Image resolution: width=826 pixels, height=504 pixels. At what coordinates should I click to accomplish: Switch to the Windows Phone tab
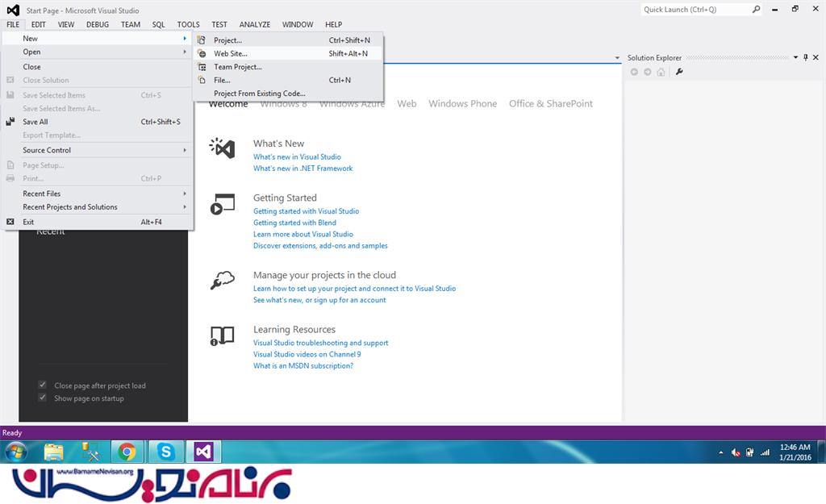click(x=462, y=104)
